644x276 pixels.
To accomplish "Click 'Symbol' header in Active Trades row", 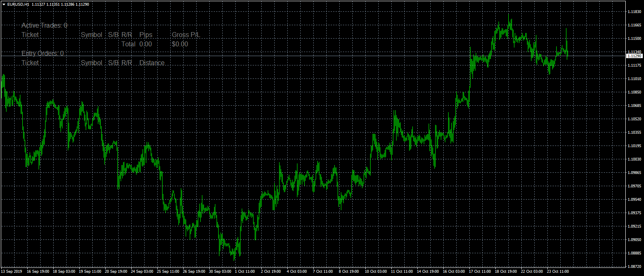I will point(91,35).
